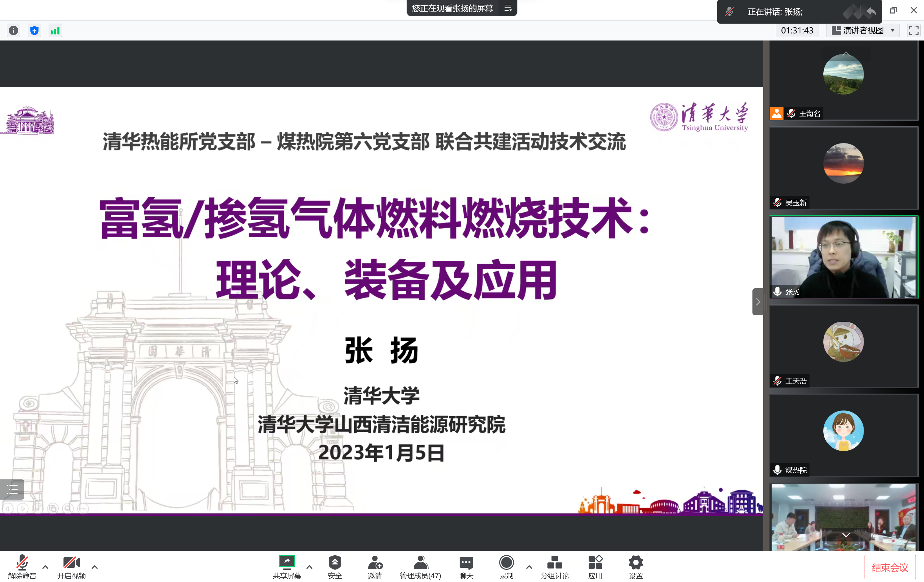Click the slide outline list icon
This screenshot has width=924, height=582.
click(12, 489)
